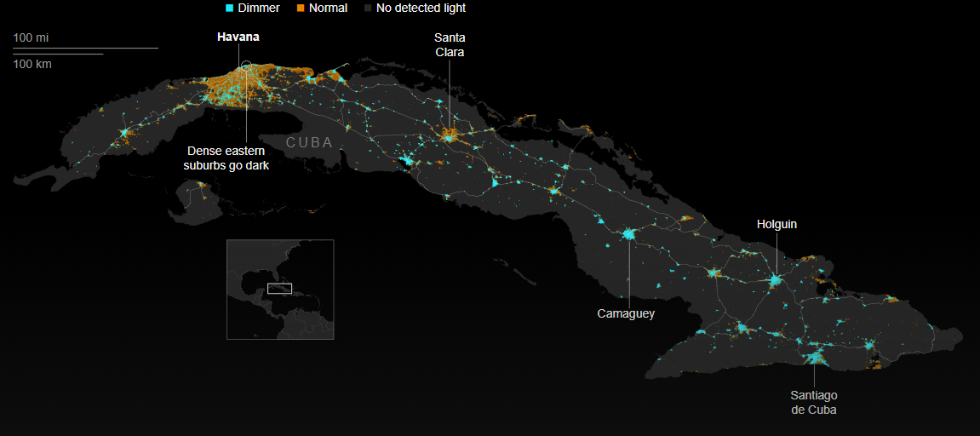The height and width of the screenshot is (436, 980).
Task: Select the dark 'No detected light' legend swatch
Action: 367,8
